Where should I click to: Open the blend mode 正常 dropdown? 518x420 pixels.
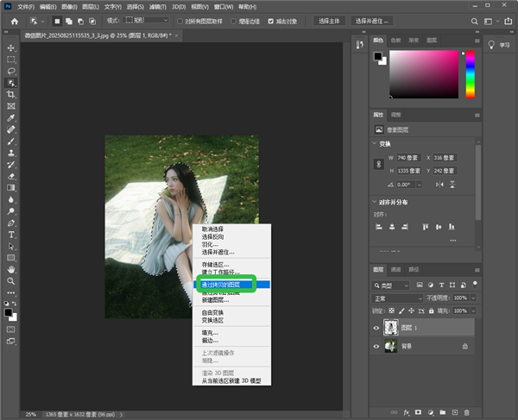point(396,297)
